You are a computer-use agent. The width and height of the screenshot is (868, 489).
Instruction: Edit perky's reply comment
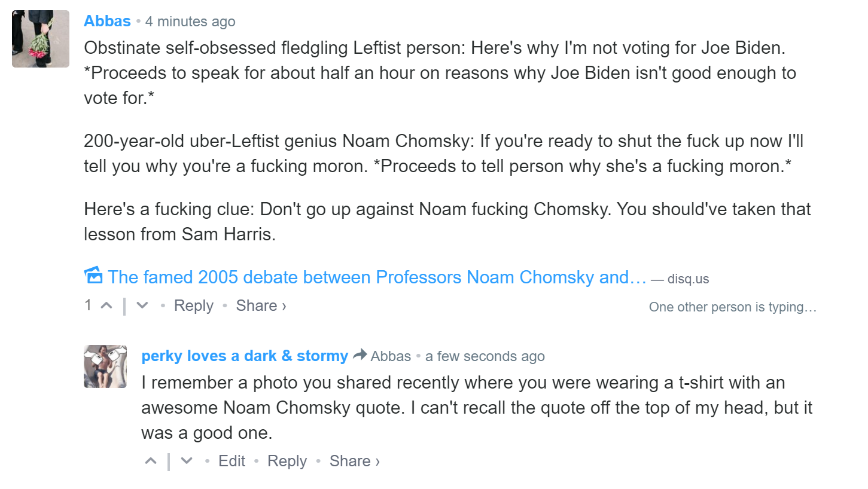pos(232,461)
